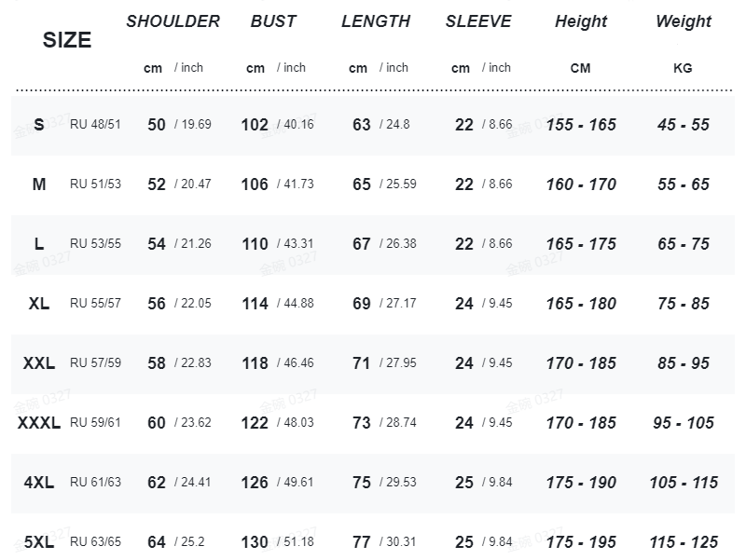The image size is (746, 560).
Task: Click the SHOULDER column header
Action: point(173,21)
